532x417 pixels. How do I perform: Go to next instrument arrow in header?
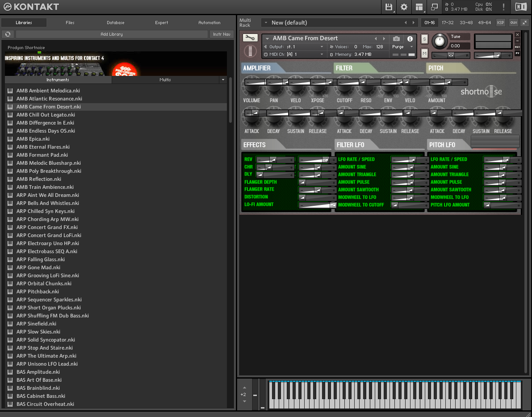(384, 39)
